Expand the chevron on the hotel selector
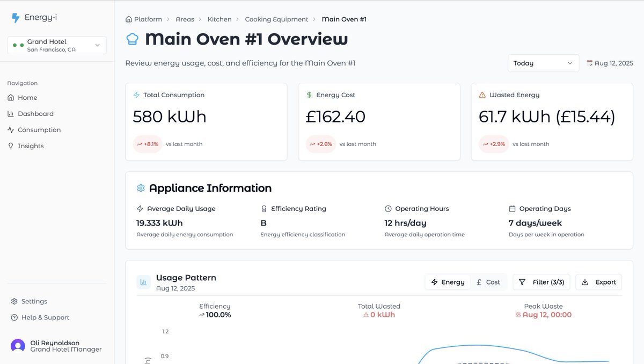The width and height of the screenshot is (644, 364). point(97,46)
